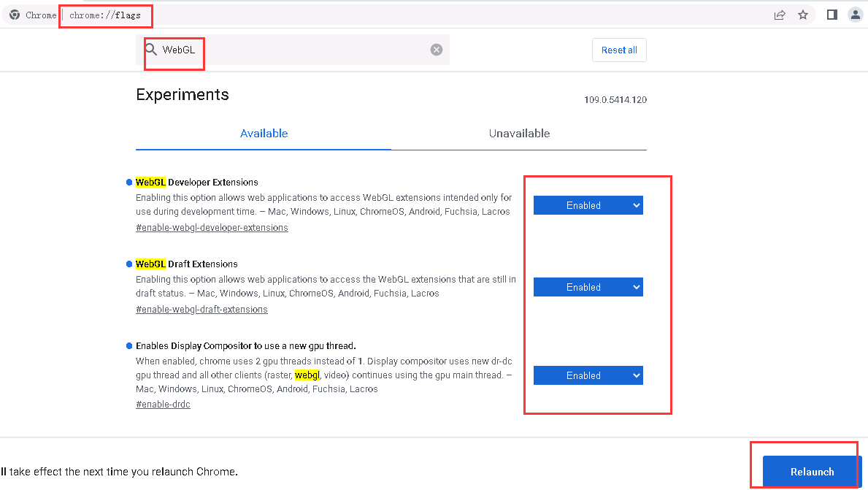
Task: Select the WebGL Draft Extensions title
Action: (187, 264)
